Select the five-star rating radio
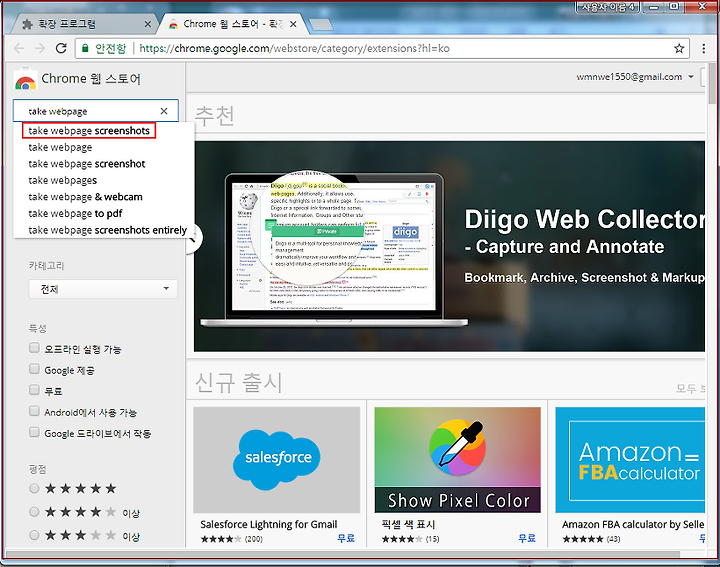Image resolution: width=720 pixels, height=567 pixels. point(34,488)
